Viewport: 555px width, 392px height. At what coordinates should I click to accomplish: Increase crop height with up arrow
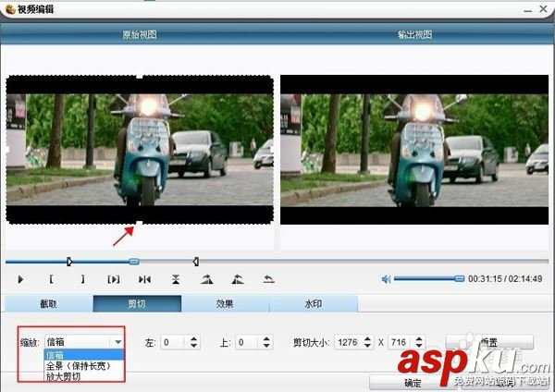click(x=419, y=339)
